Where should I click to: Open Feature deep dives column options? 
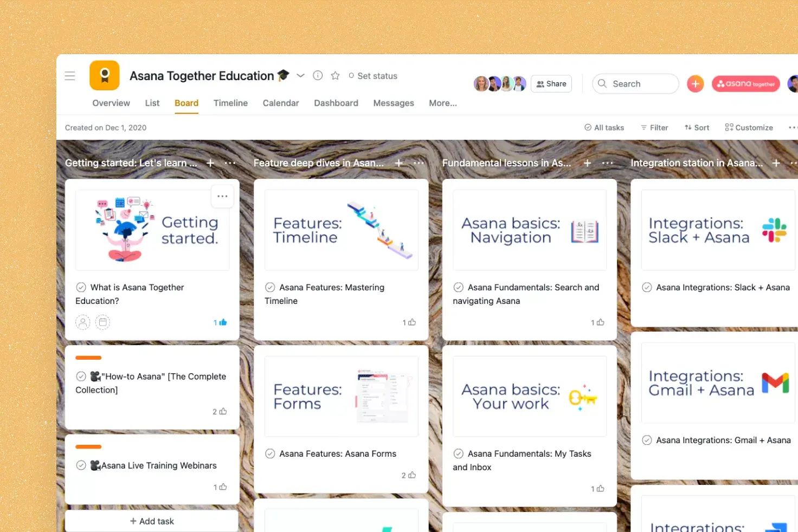coord(419,163)
